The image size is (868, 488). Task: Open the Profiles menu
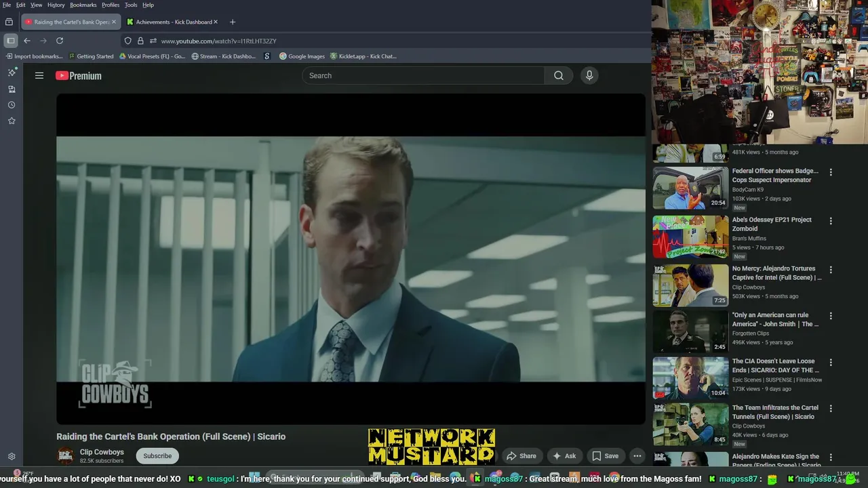click(x=111, y=5)
